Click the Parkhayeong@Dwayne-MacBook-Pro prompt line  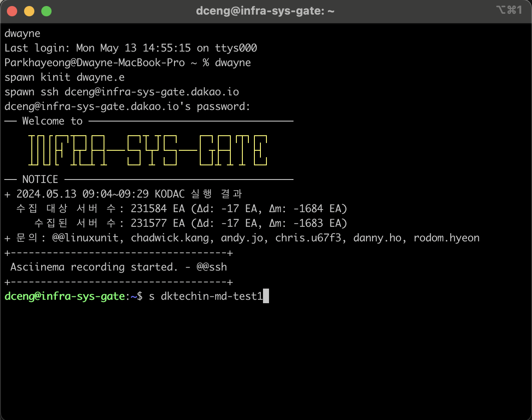(128, 63)
